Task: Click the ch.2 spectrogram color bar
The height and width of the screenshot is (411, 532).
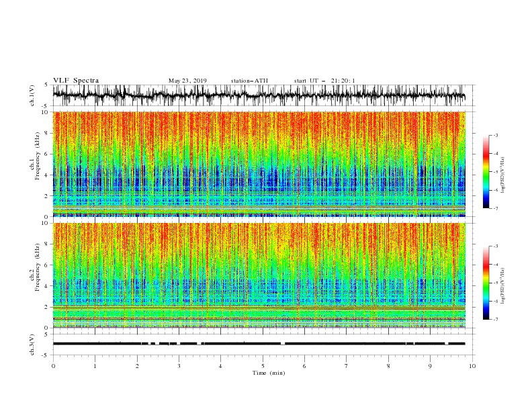Action: point(486,283)
